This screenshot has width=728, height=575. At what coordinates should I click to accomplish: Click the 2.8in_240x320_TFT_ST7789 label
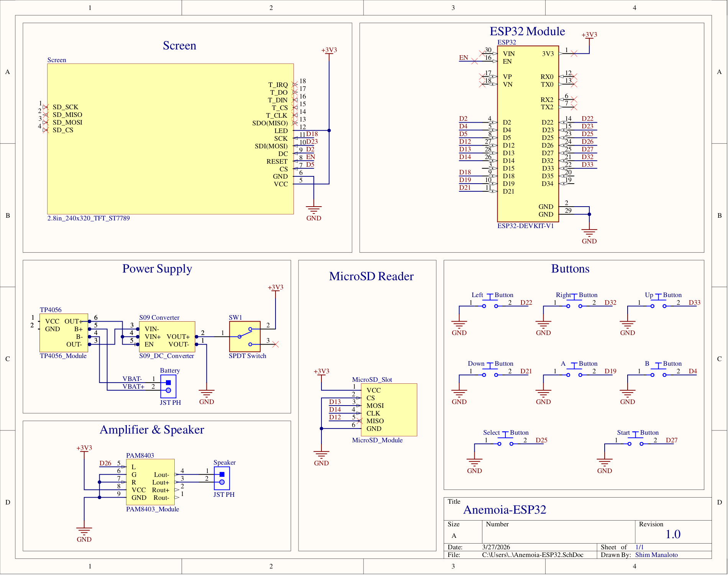pyautogui.click(x=89, y=219)
